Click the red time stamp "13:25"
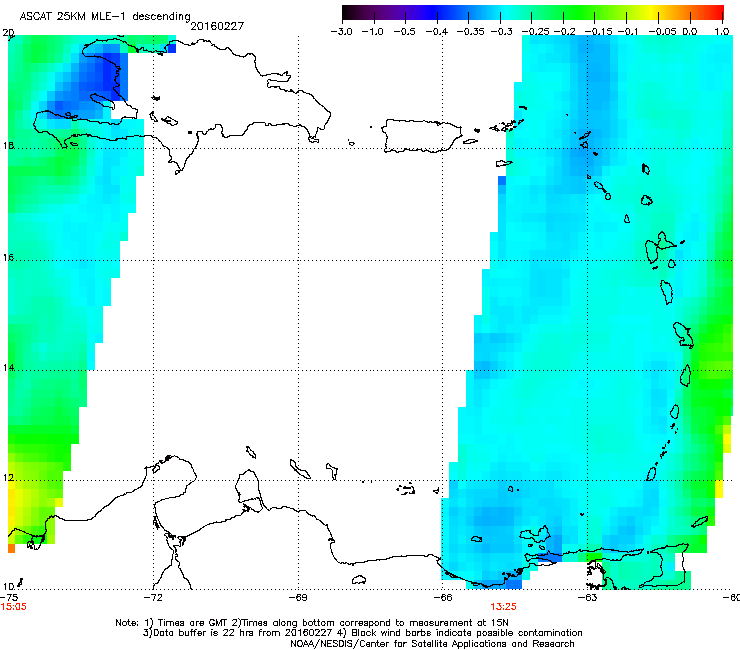This screenshot has height=650, width=740. (x=503, y=607)
